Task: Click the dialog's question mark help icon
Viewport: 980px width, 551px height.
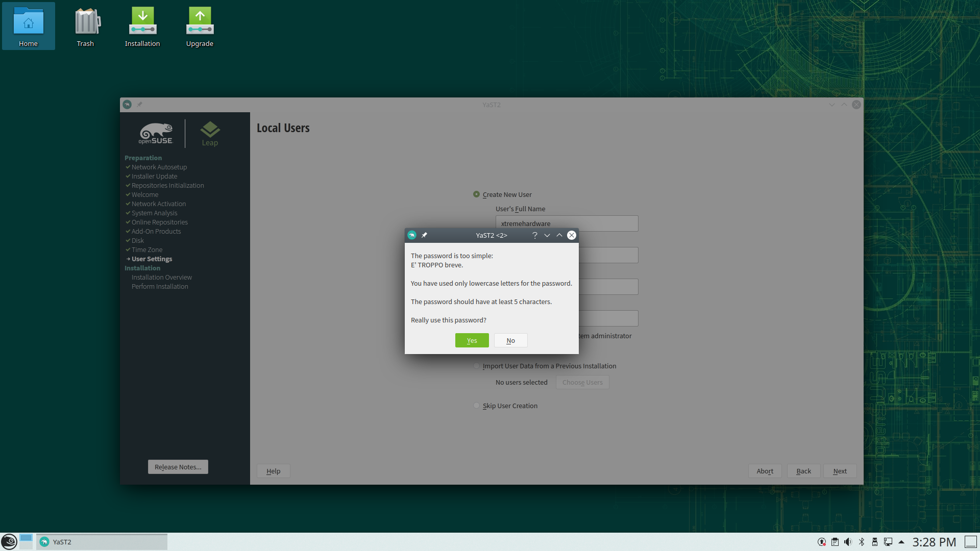Action: [x=534, y=235]
